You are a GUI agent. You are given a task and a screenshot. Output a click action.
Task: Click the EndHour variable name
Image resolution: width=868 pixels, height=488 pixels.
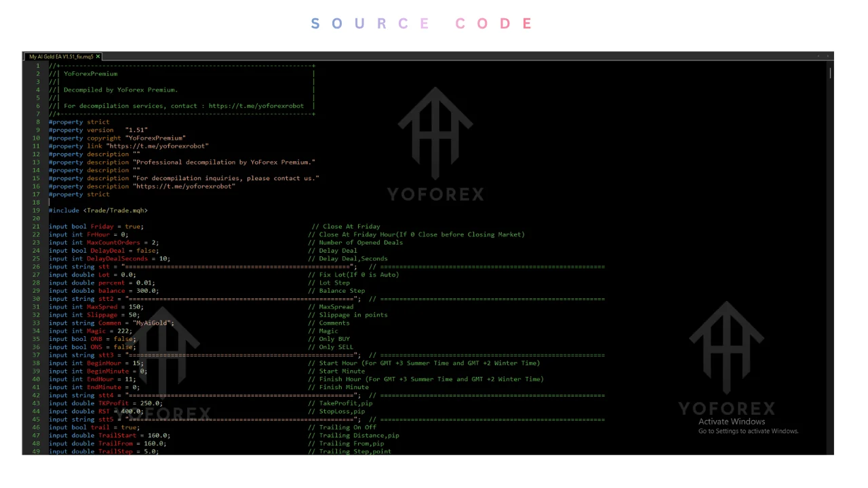coord(100,380)
